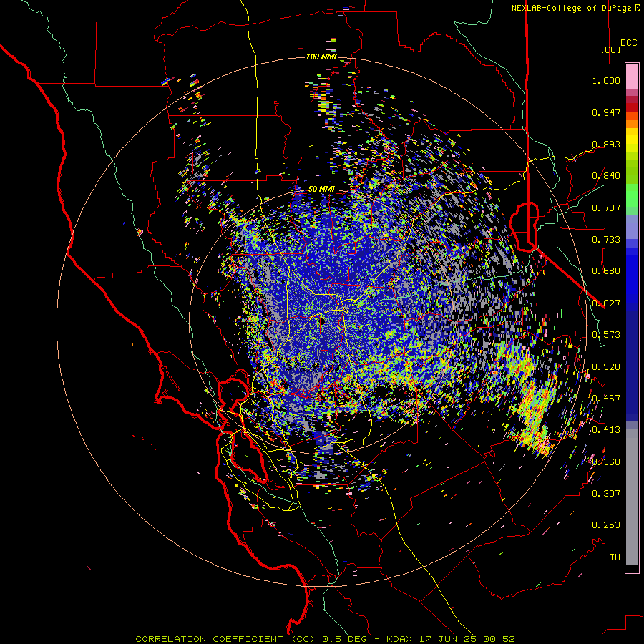Click the 0.840 legend value
This screenshot has width=644, height=644.
pyautogui.click(x=606, y=176)
